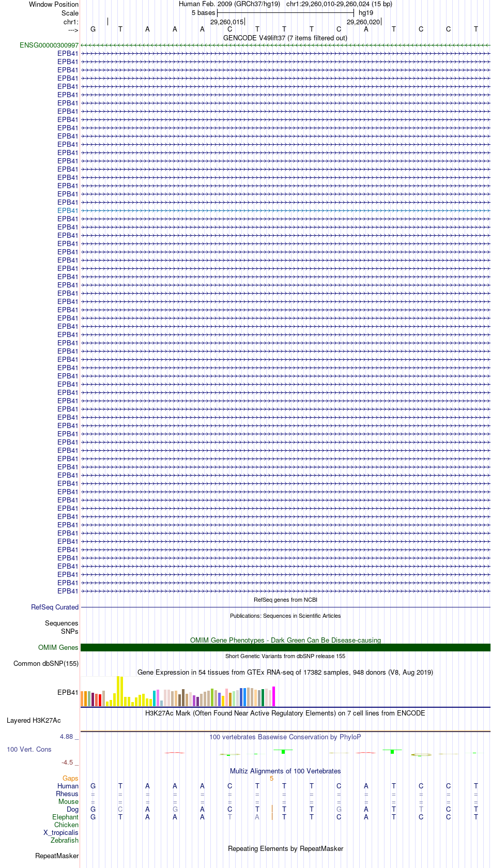
Task: Click the dark green OMIM Genes bar
Action: click(x=285, y=647)
